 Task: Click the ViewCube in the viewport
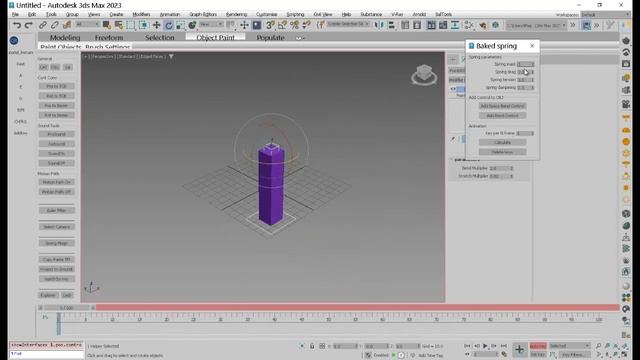click(424, 74)
